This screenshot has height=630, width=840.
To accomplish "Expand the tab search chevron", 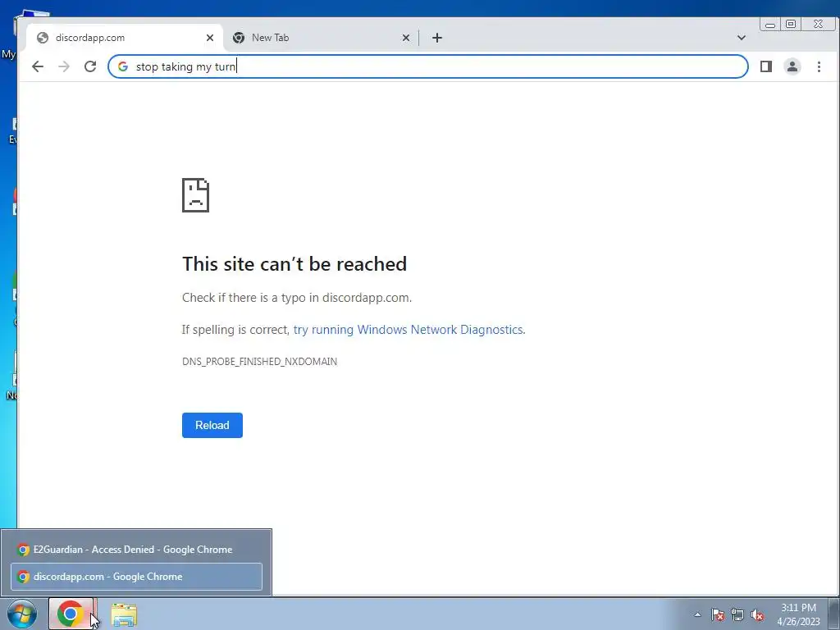I will pyautogui.click(x=742, y=38).
